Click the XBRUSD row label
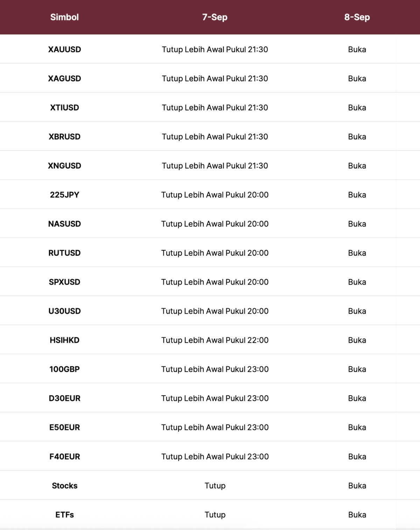 tap(64, 137)
